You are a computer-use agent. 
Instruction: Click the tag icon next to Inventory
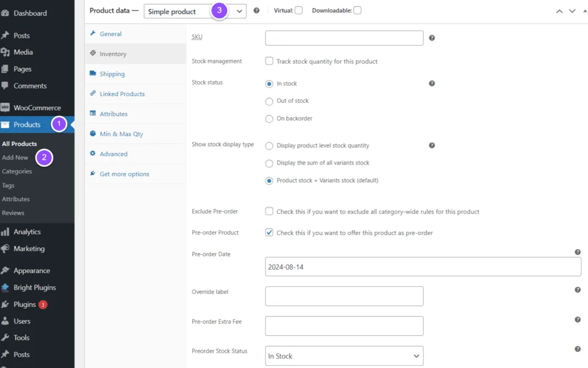tap(92, 53)
